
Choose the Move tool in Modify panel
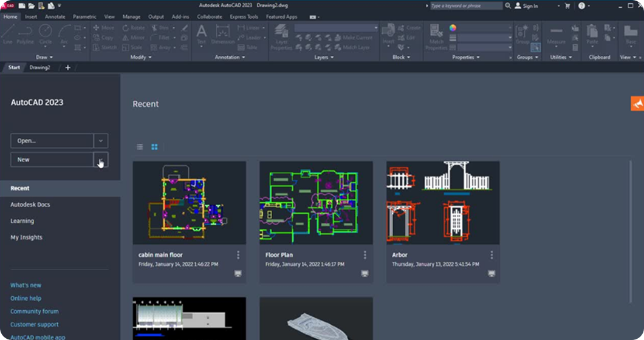pyautogui.click(x=103, y=27)
